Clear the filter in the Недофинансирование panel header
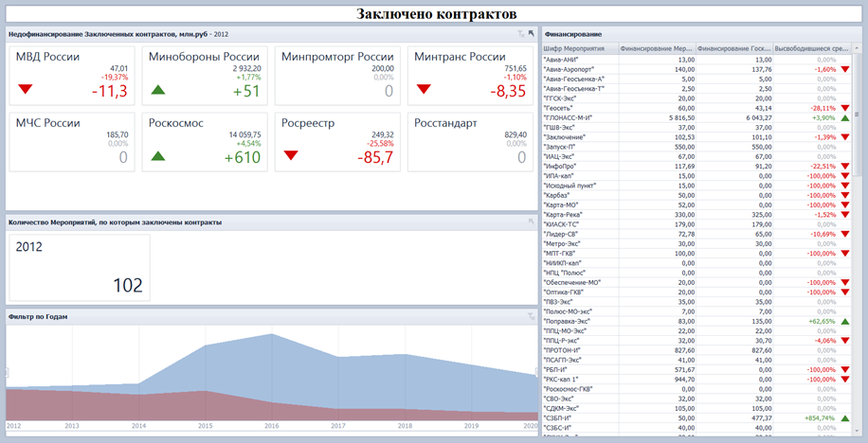The height and width of the screenshot is (443, 868). point(520,34)
